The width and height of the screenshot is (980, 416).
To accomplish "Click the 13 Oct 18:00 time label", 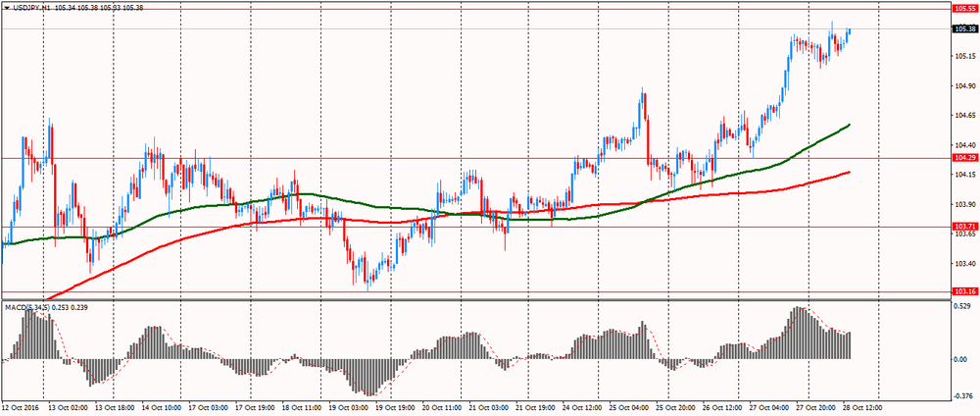I will pyautogui.click(x=117, y=406).
